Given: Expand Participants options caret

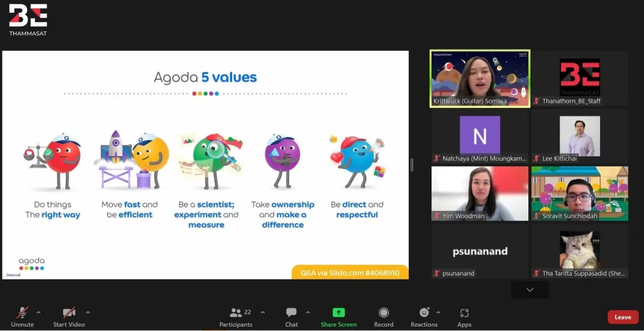Looking at the screenshot, I should tap(263, 313).
